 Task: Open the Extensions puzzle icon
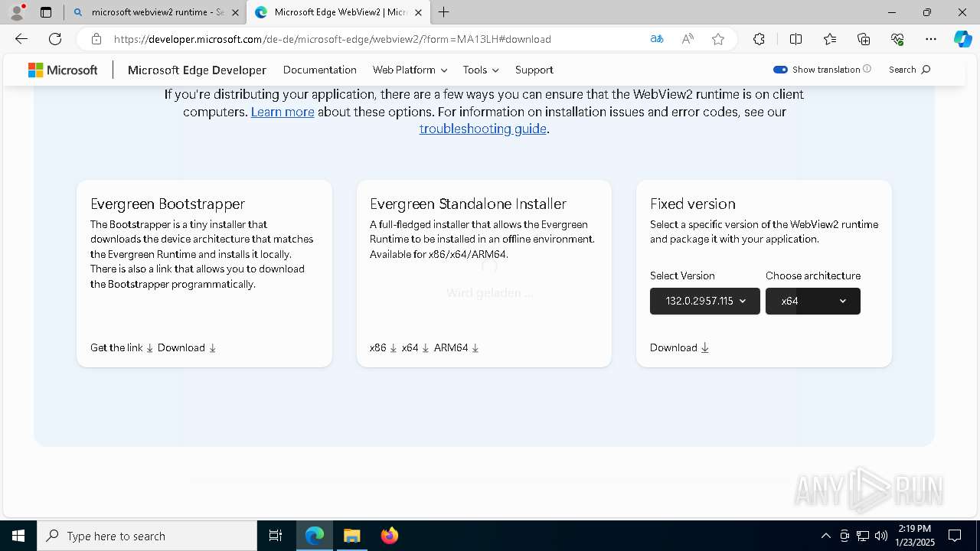pyautogui.click(x=759, y=39)
